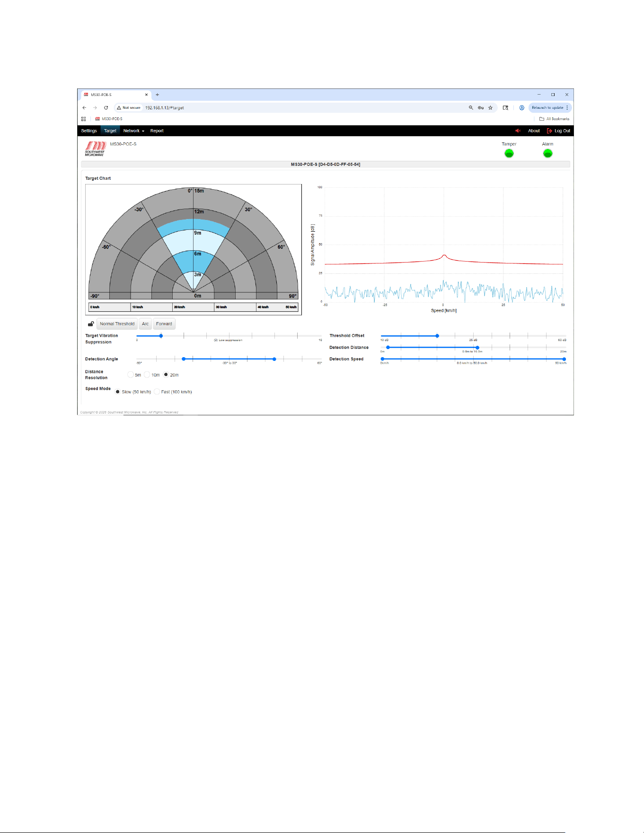Click the browser profile avatar icon
Screen dimensions: 644x833
tap(522, 108)
